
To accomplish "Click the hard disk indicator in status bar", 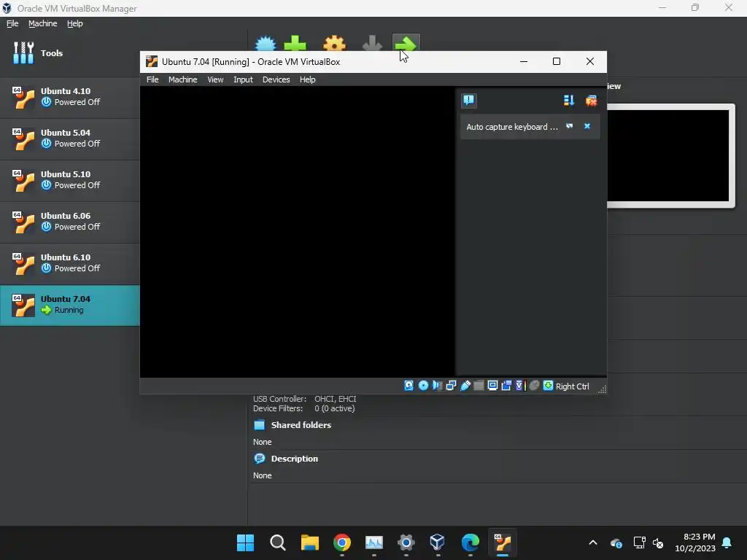I will click(x=409, y=386).
